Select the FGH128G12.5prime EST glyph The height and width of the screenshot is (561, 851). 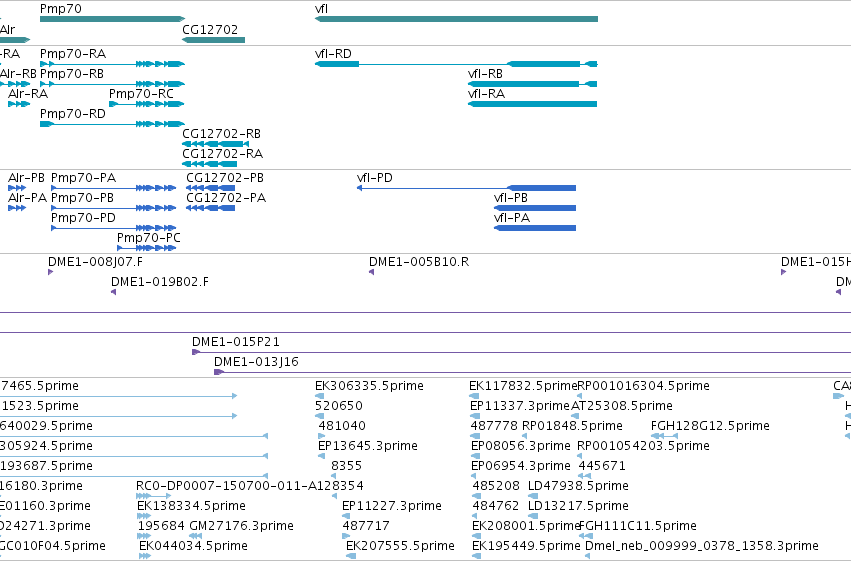coord(664,436)
